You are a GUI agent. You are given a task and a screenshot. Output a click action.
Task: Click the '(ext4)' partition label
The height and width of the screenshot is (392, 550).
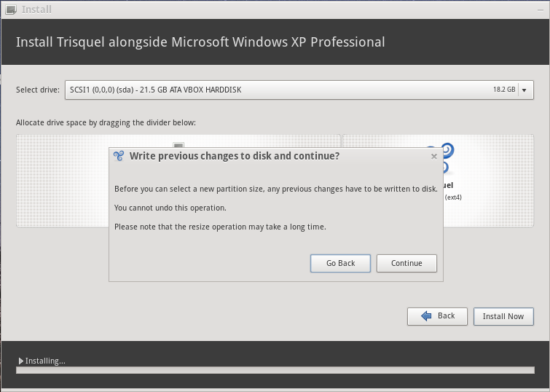[x=453, y=197]
